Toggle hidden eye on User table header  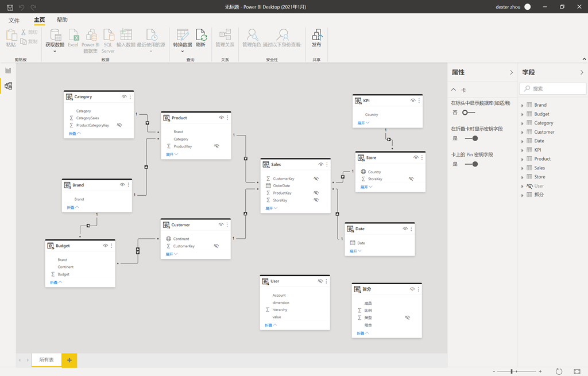(320, 281)
